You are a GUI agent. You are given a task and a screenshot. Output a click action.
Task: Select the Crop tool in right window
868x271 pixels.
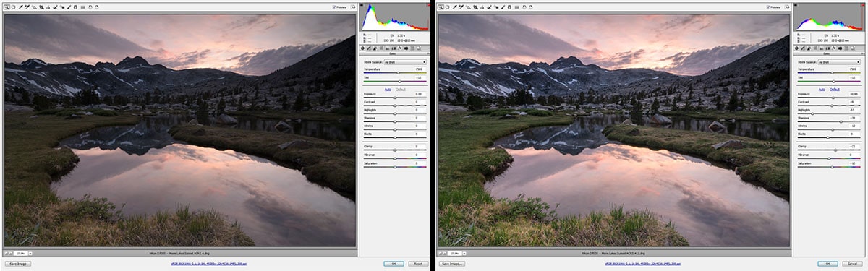tap(476, 7)
